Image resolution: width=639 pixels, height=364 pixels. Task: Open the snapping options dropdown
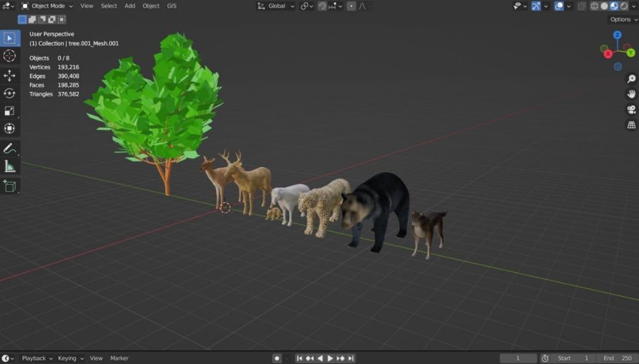(335, 6)
